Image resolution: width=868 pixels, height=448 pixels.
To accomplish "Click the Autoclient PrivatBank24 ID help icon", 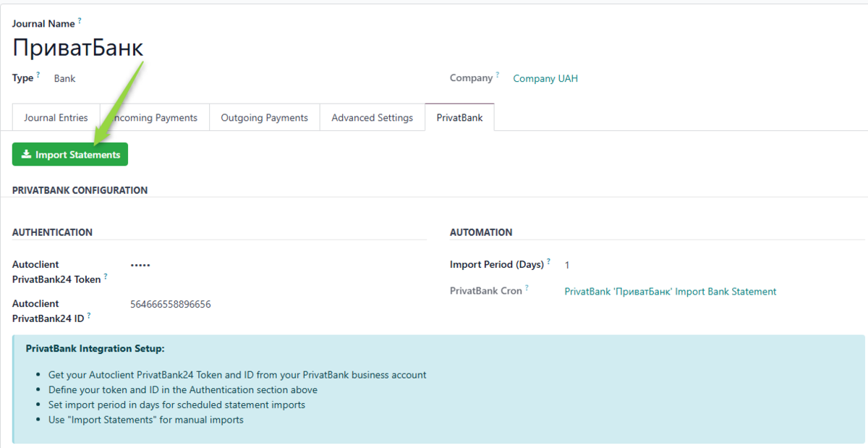I will coord(89,316).
